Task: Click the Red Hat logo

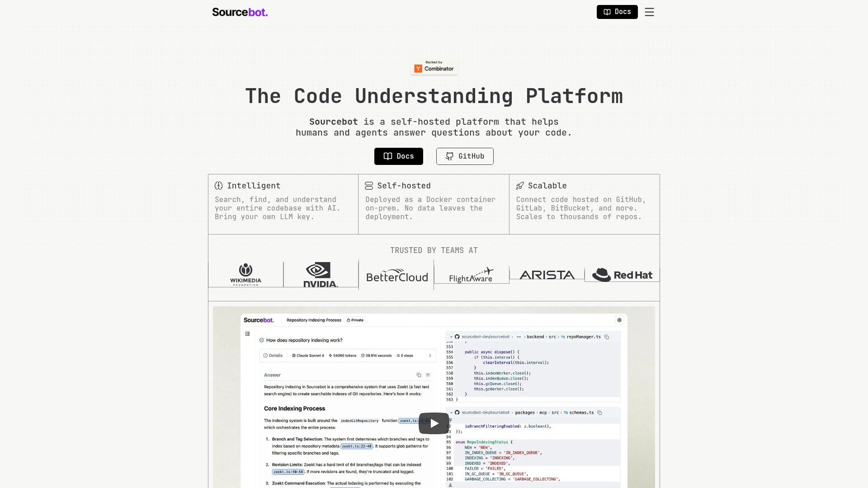Action: (622, 275)
